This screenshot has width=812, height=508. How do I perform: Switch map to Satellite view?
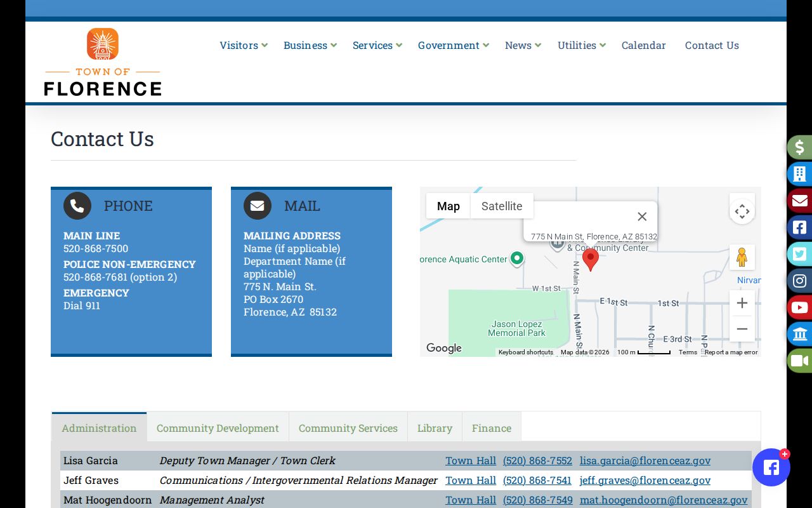click(502, 206)
